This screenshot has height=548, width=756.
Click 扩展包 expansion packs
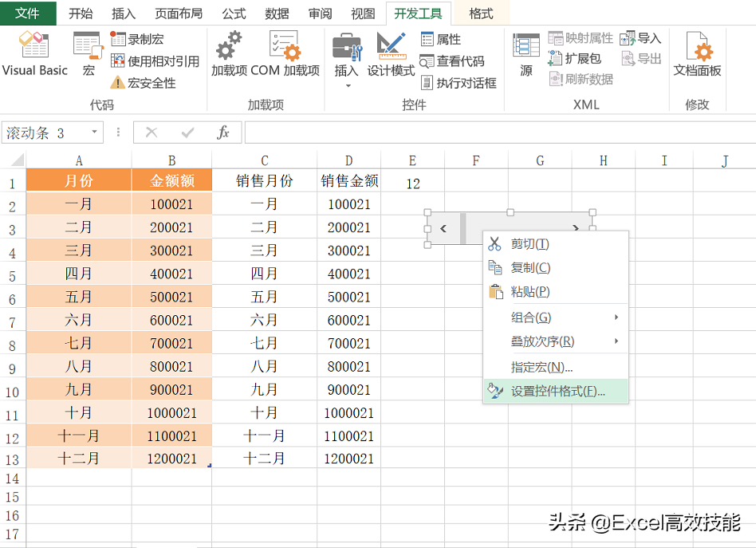pyautogui.click(x=575, y=58)
